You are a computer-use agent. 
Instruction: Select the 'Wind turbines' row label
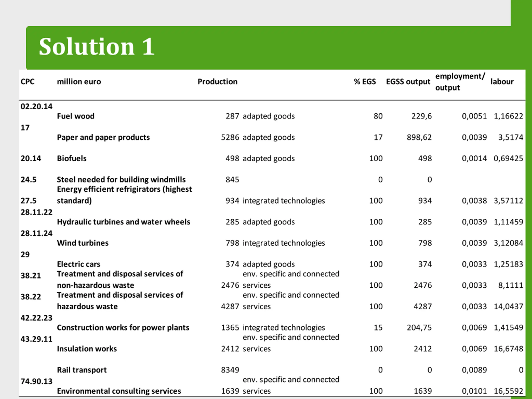point(83,243)
